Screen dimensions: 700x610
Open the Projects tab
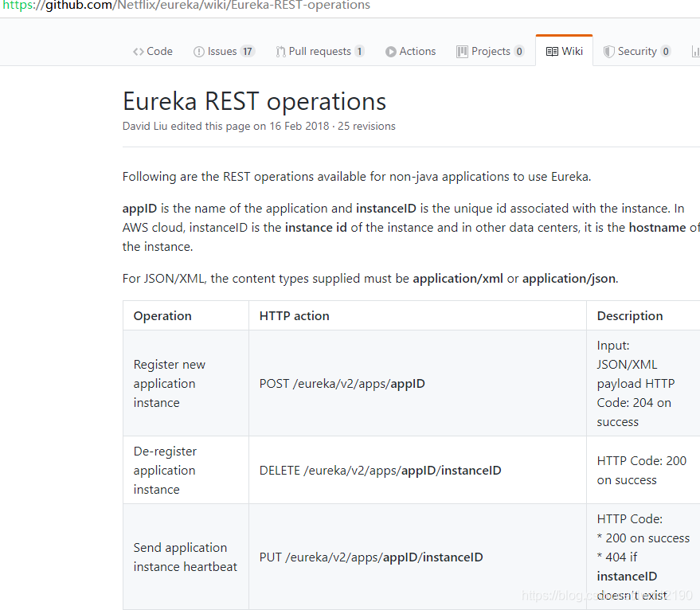(491, 52)
